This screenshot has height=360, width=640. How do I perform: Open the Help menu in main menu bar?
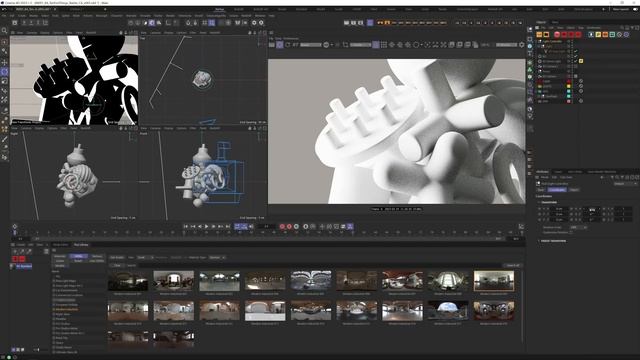(x=271, y=16)
